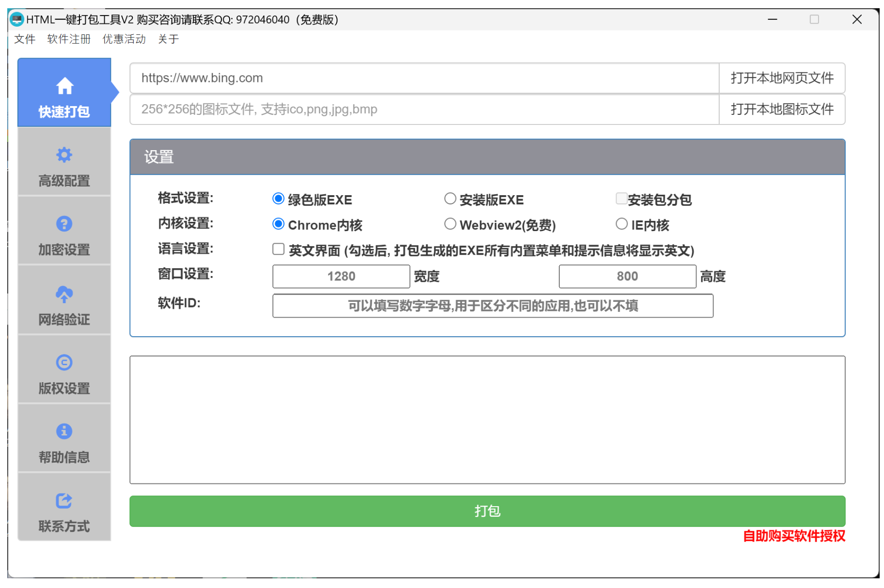Image resolution: width=884 pixels, height=588 pixels.
Task: Click 打开本地网页文件 button
Action: (782, 78)
